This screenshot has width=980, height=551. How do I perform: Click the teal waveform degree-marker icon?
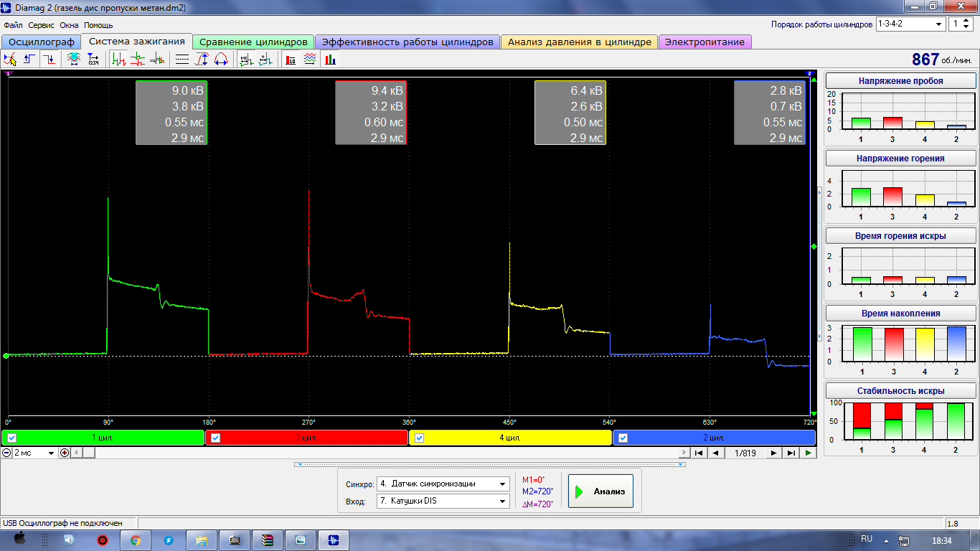tap(265, 60)
